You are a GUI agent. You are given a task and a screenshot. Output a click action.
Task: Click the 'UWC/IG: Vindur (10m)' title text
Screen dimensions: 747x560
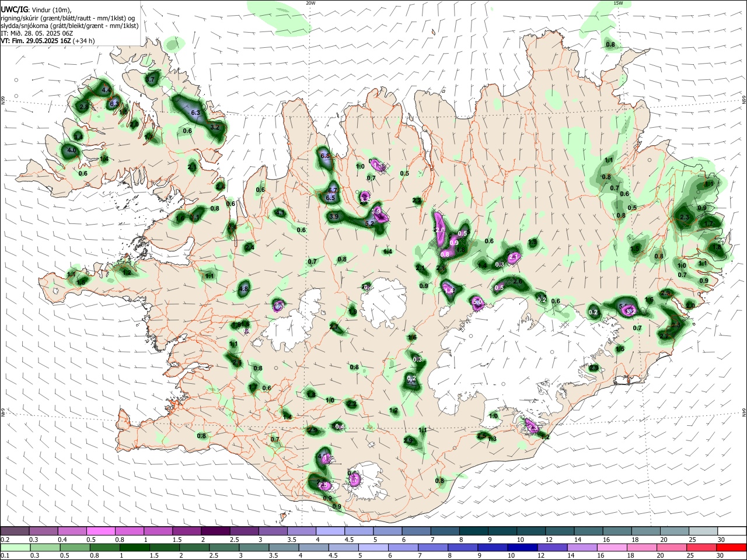click(x=36, y=9)
